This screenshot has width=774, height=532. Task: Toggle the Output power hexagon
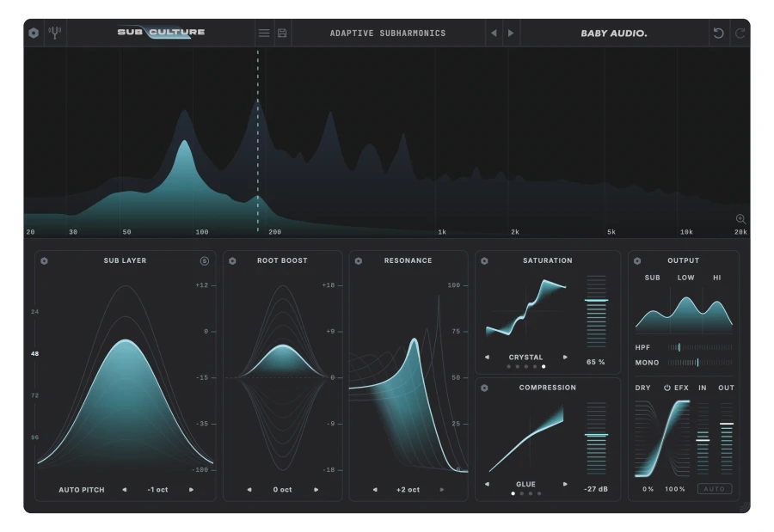pyautogui.click(x=637, y=260)
